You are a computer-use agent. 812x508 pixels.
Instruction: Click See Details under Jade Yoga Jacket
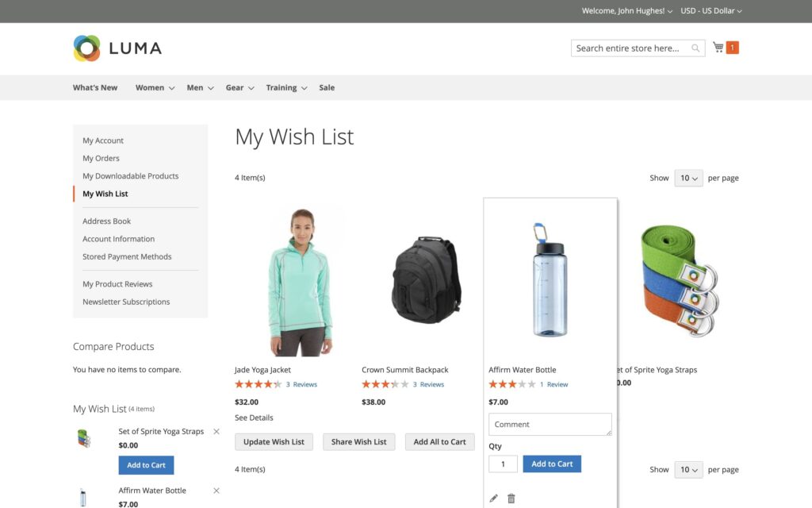[x=254, y=418]
